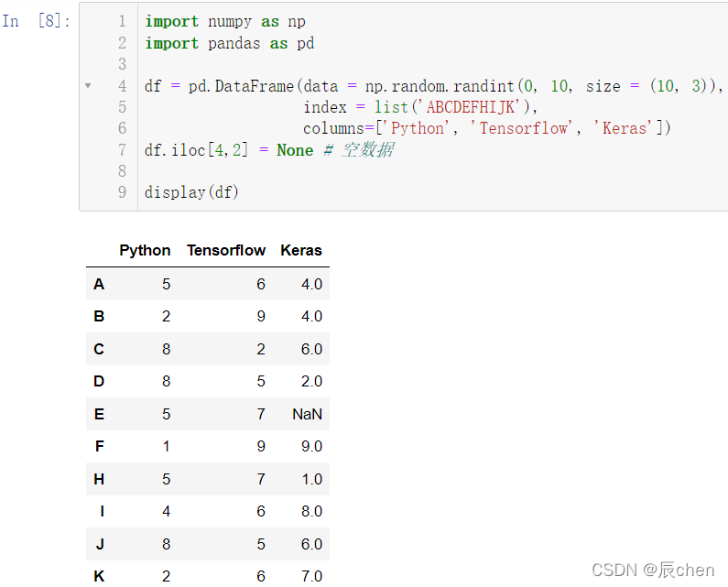
Task: Click the 'Tensorflow' string in columns list
Action: pos(522,128)
